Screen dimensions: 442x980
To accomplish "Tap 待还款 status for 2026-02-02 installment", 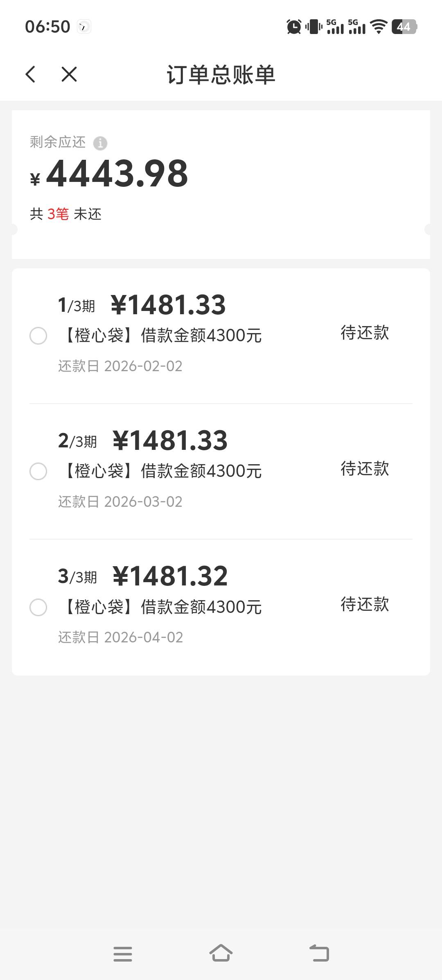I will [364, 333].
